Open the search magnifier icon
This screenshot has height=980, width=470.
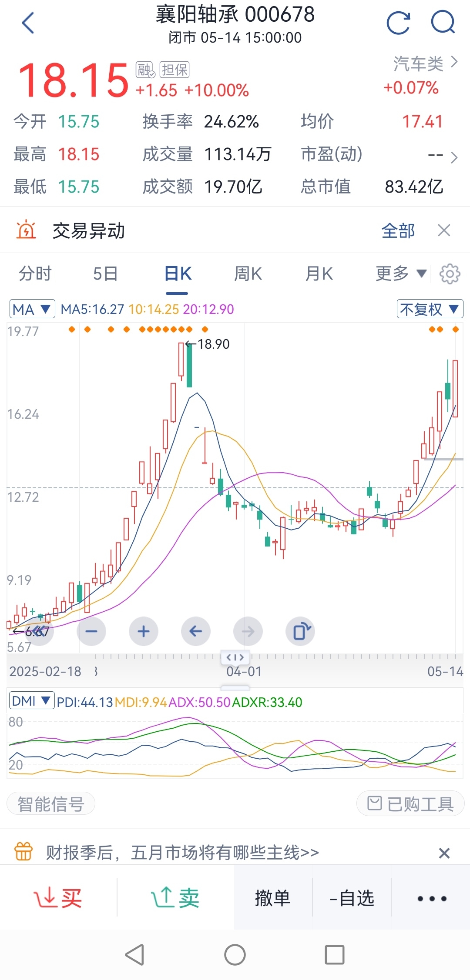(x=443, y=23)
